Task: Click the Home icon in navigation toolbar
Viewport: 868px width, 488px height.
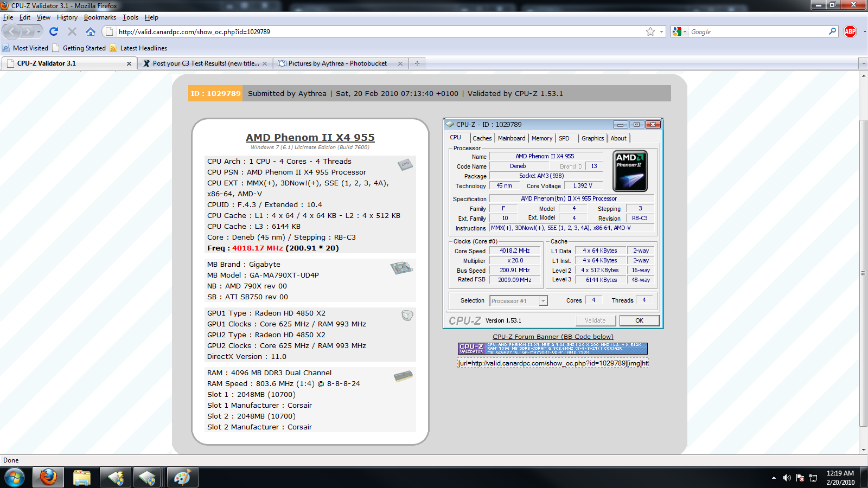Action: [x=91, y=31]
